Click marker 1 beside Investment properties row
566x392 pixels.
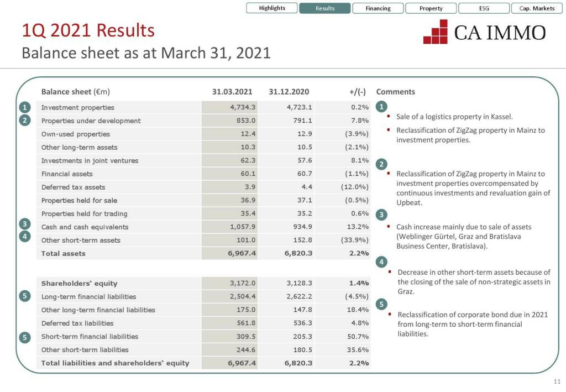point(24,107)
